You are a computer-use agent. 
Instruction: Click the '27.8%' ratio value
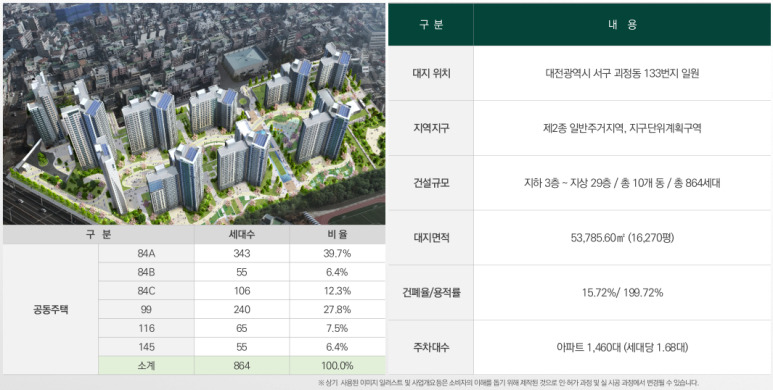pyautogui.click(x=338, y=310)
